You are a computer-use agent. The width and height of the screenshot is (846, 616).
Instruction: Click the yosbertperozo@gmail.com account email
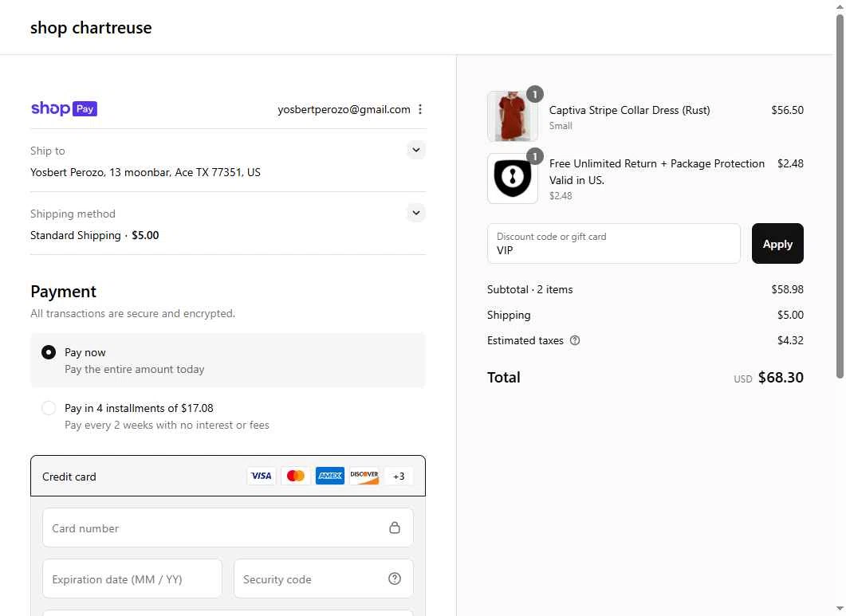(x=344, y=109)
